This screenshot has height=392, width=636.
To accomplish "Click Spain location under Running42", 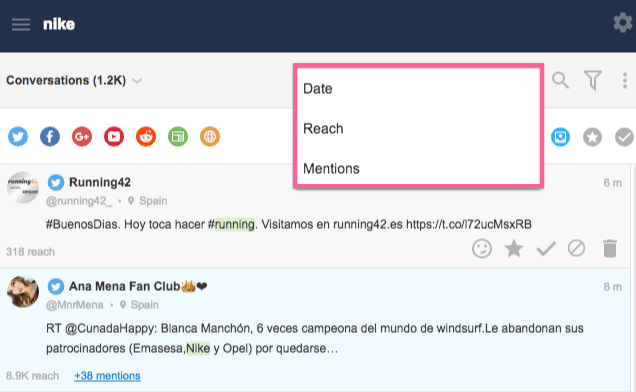I will [153, 201].
